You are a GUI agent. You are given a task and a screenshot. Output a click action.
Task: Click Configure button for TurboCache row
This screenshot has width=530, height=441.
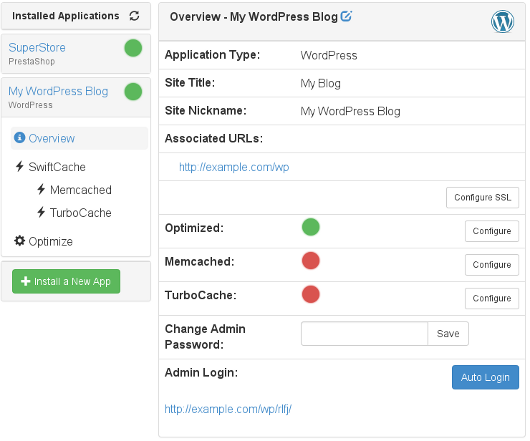pos(492,298)
